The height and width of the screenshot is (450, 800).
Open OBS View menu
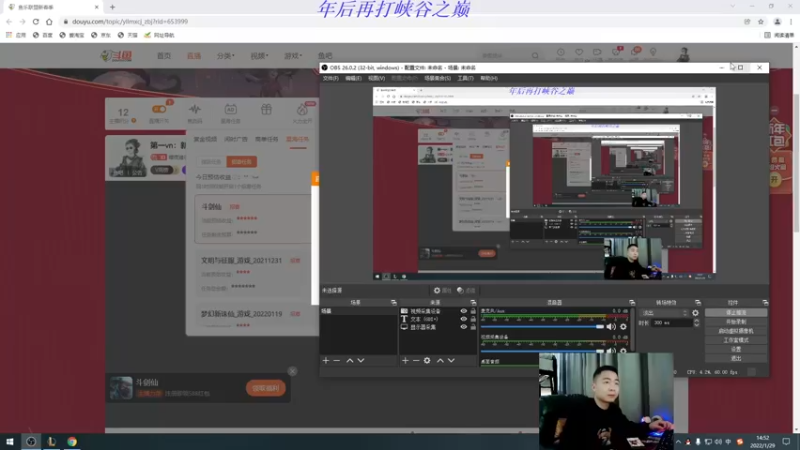(x=377, y=78)
